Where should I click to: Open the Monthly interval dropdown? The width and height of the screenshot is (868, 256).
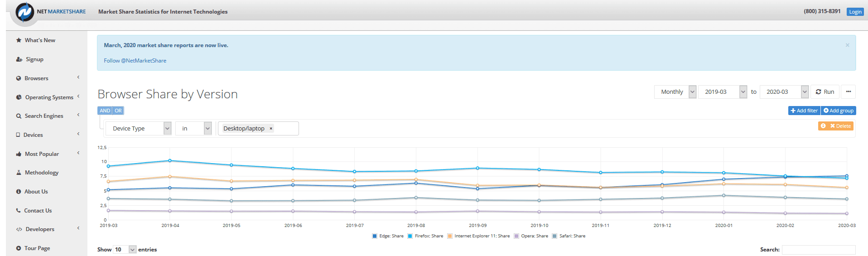pyautogui.click(x=675, y=92)
